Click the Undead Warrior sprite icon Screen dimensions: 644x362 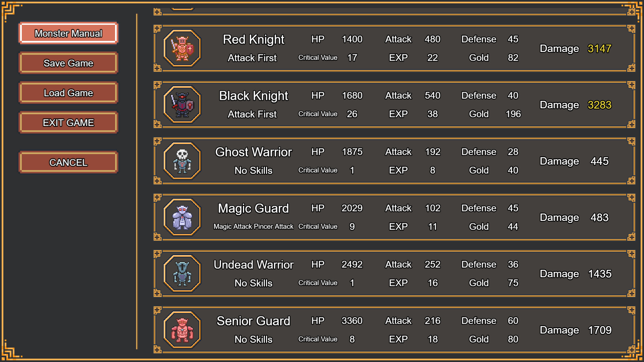[181, 273]
